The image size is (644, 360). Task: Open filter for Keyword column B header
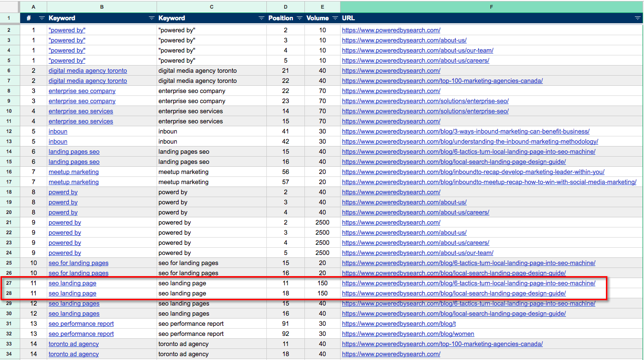[152, 18]
